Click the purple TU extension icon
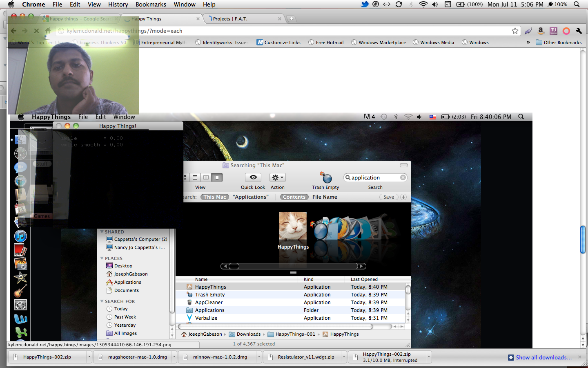Image resolution: width=588 pixels, height=368 pixels. [554, 31]
